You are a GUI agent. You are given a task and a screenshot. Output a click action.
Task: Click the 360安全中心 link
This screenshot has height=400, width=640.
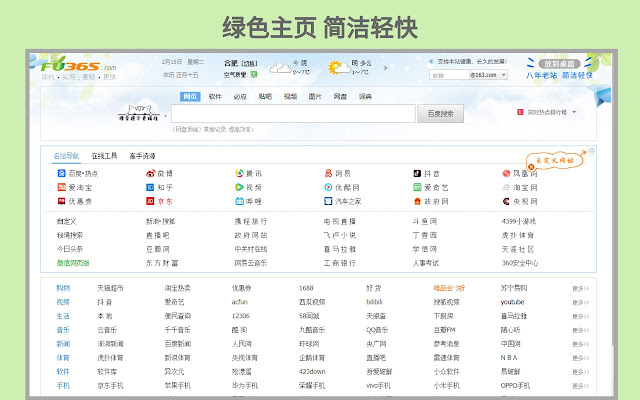click(520, 263)
